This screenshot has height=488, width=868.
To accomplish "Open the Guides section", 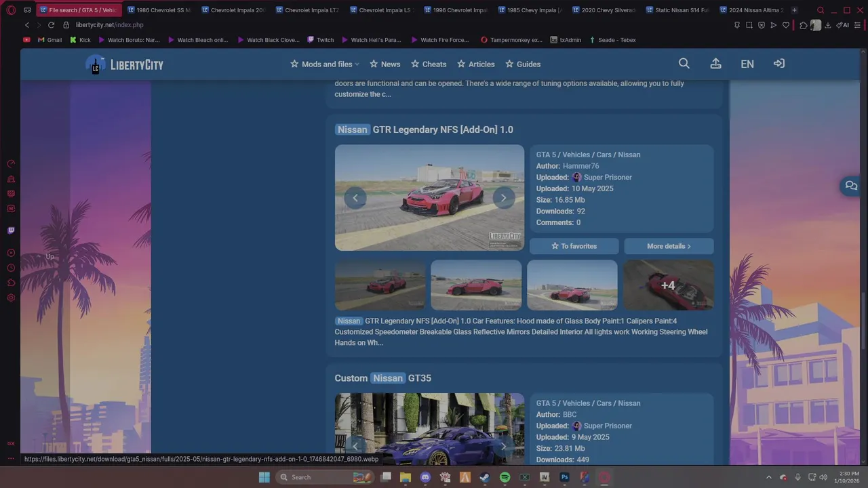I will click(x=523, y=64).
